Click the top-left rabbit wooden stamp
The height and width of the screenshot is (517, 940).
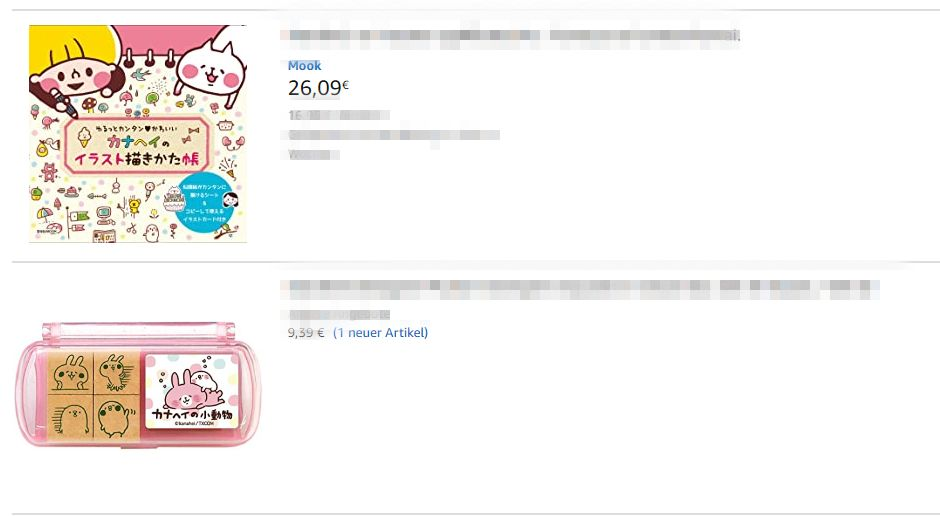pos(70,373)
